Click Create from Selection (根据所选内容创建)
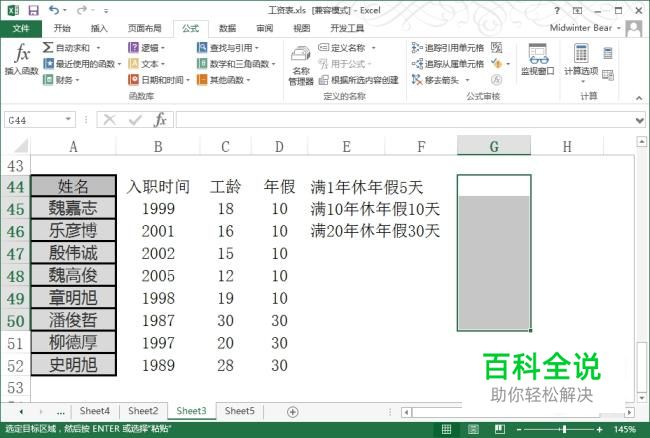Screen dimensions: 650x438 click(x=359, y=80)
